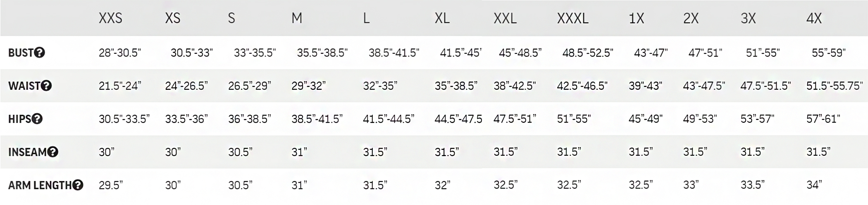The width and height of the screenshot is (868, 205).
Task: Click waist measurement 38"-42.5" for XXL
Action: click(x=515, y=86)
